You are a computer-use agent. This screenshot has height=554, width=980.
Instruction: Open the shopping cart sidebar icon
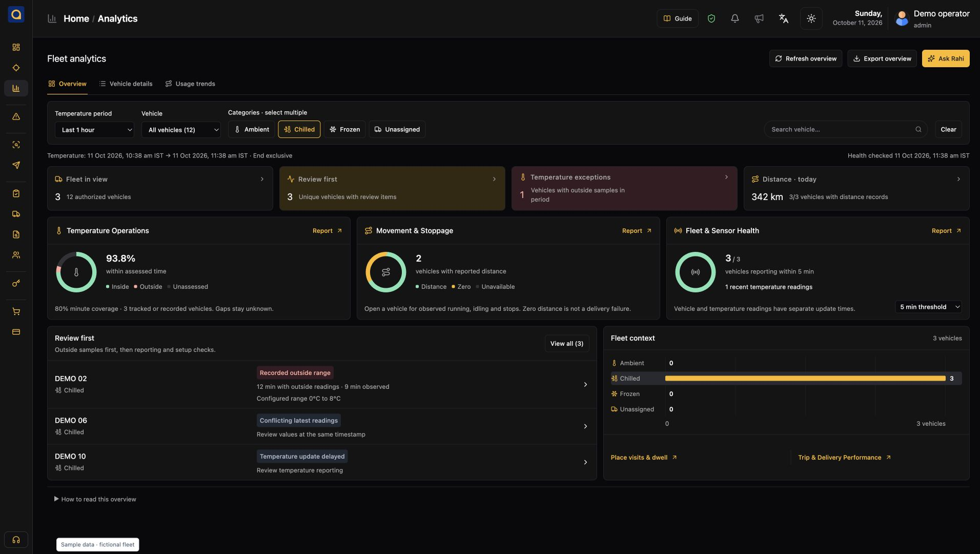(16, 311)
